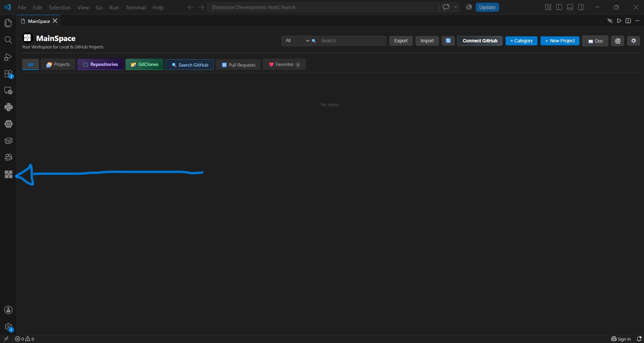Open the notifications bell in the status bar
This screenshot has width=644, height=343.
(x=639, y=339)
